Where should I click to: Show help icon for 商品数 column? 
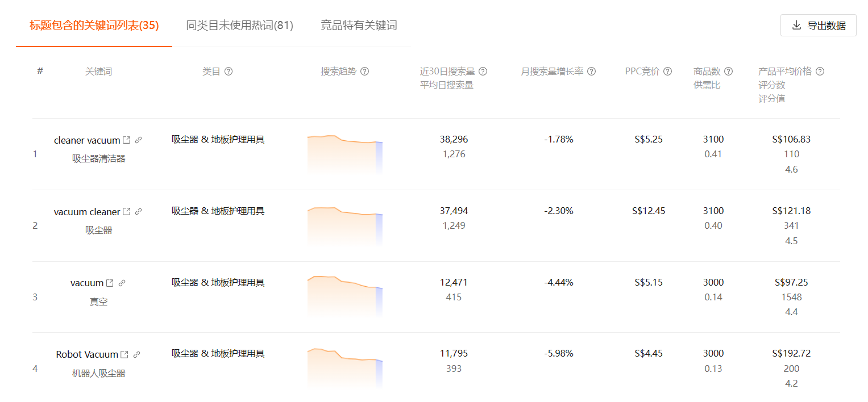(x=729, y=72)
